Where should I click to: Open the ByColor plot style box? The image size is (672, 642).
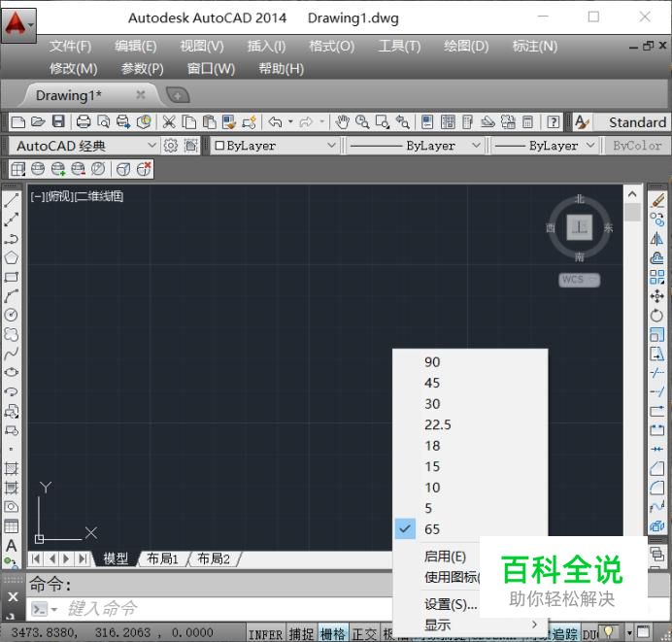point(637,146)
